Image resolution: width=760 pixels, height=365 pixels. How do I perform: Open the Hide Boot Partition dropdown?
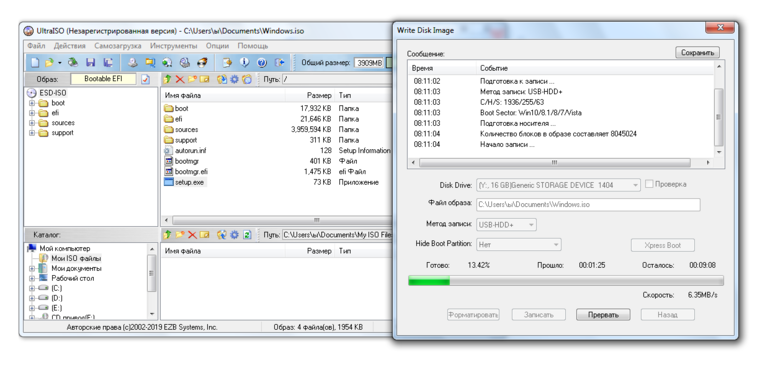click(x=519, y=244)
